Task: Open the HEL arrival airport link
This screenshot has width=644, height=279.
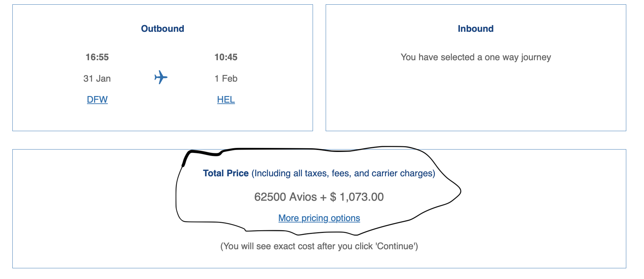Action: pyautogui.click(x=226, y=100)
